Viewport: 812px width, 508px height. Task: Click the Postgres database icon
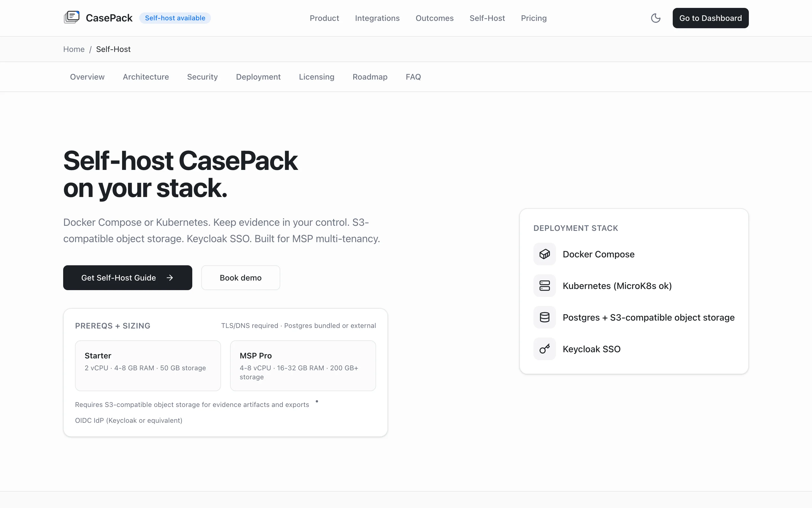[545, 317]
